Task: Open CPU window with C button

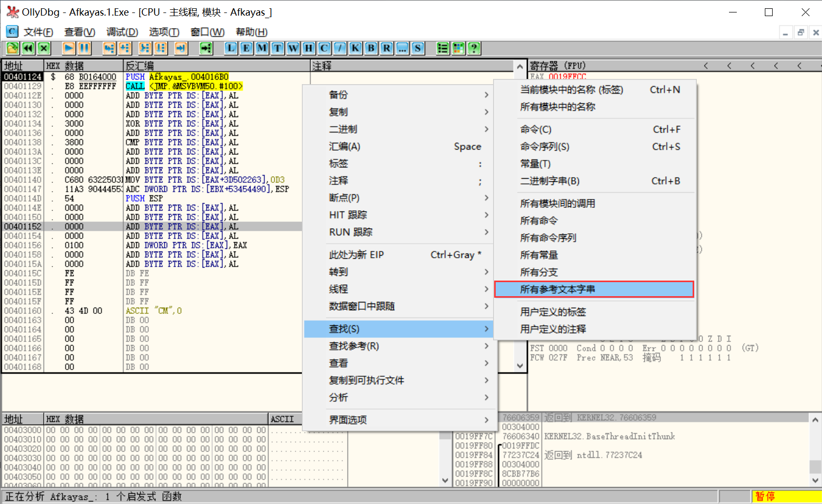Action: [324, 48]
